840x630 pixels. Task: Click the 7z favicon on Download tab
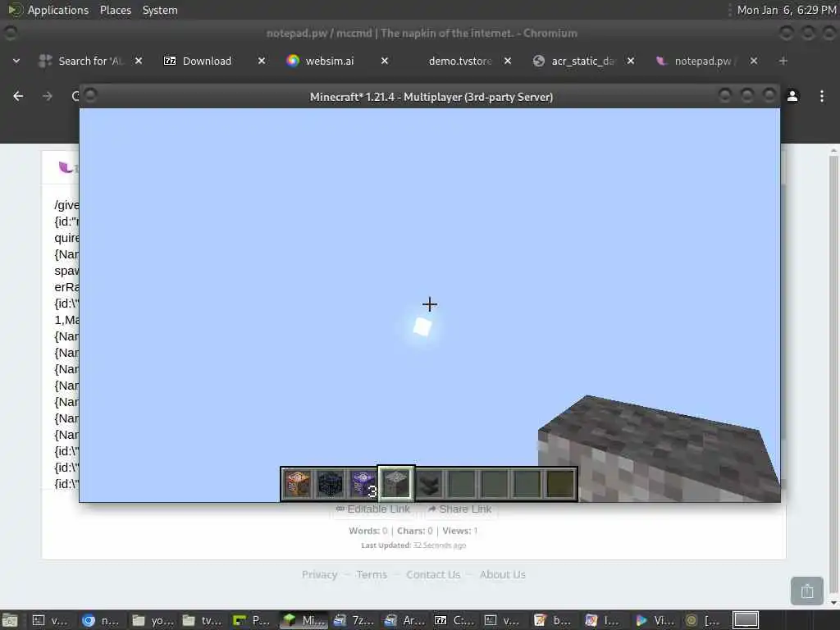[x=170, y=61]
